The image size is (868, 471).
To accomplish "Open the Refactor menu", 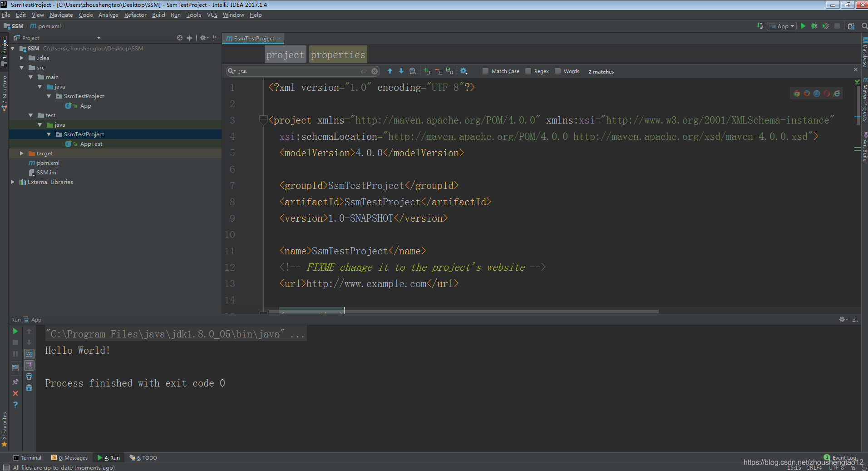I will pos(135,15).
